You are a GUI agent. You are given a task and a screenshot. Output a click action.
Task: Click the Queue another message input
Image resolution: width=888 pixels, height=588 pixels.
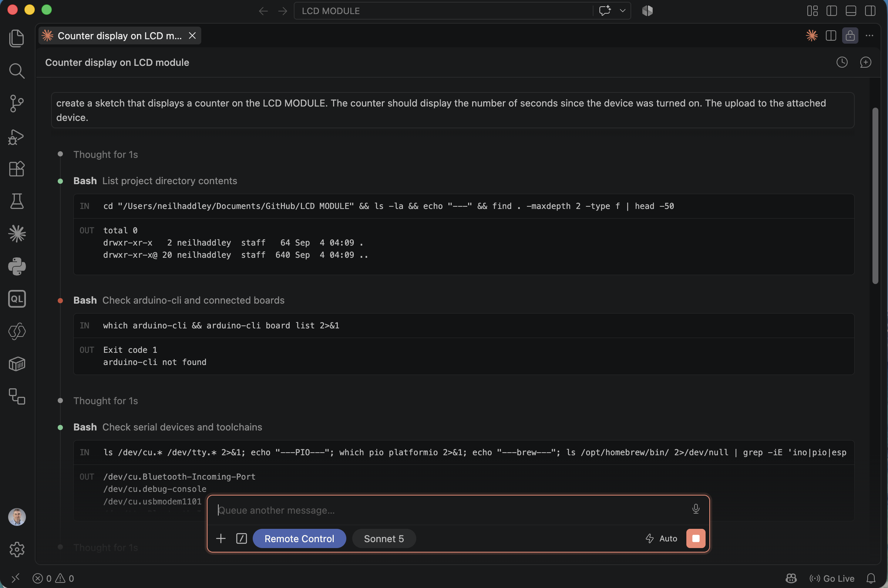[450, 510]
